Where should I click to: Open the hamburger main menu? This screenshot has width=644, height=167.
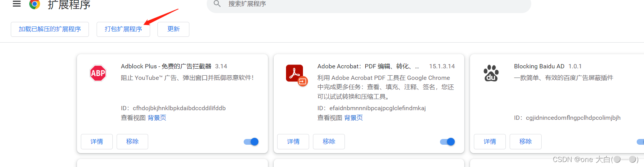[x=17, y=4]
